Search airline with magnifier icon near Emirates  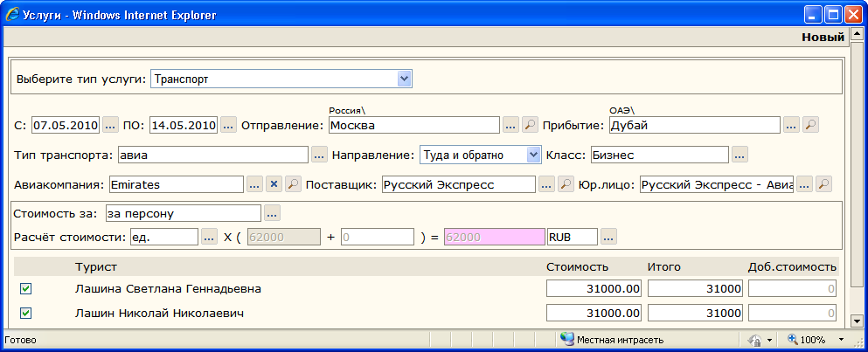[x=293, y=185]
